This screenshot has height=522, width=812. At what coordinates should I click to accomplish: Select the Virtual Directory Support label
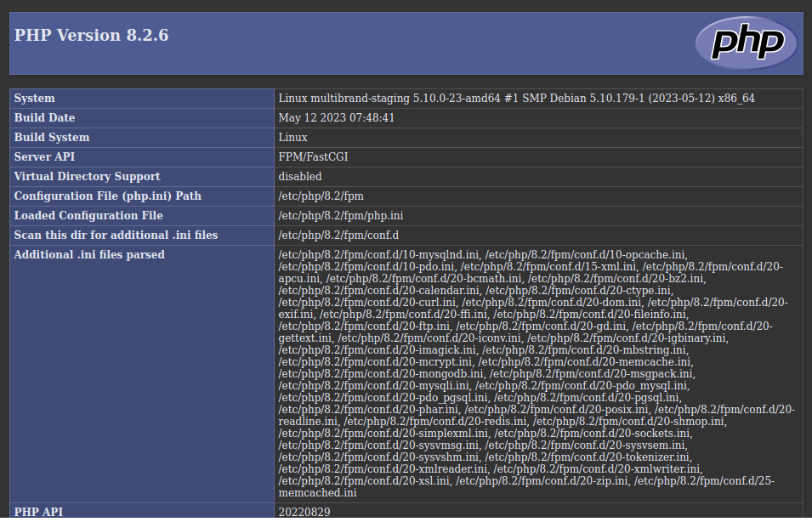coord(87,177)
